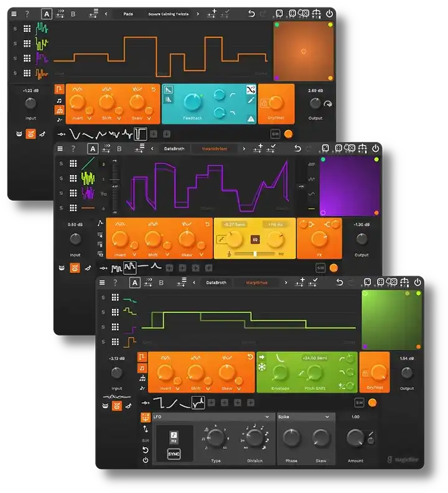Save new preset plus icon in Warptimus window
The width and height of the screenshot is (448, 493).
(x=300, y=282)
